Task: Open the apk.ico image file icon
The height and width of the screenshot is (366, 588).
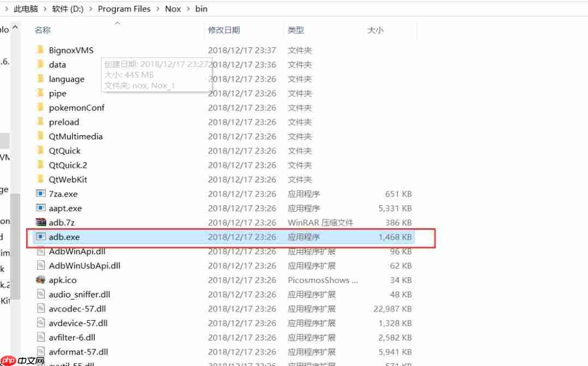Action: pyautogui.click(x=41, y=280)
